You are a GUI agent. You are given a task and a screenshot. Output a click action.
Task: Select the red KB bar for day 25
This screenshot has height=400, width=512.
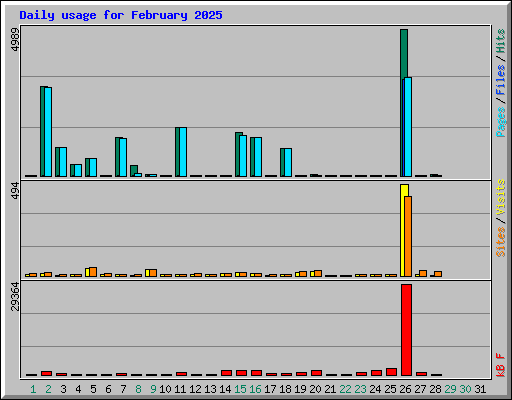[391, 372]
